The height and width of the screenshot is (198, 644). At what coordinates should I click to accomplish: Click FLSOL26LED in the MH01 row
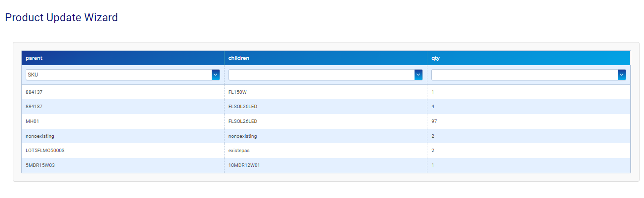coord(242,121)
